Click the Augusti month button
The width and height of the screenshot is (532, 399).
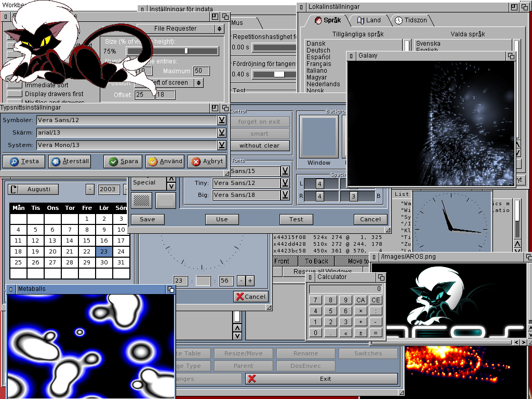click(x=33, y=189)
